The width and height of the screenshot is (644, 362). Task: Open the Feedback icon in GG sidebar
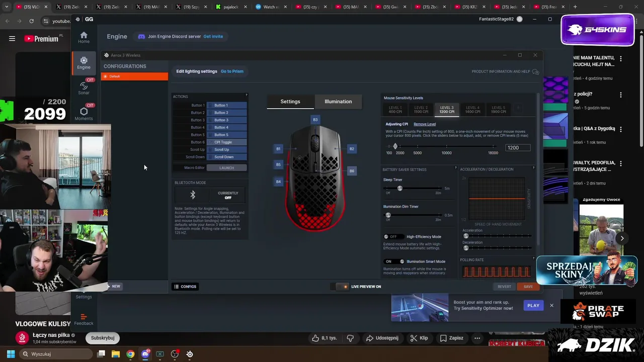pyautogui.click(x=84, y=317)
